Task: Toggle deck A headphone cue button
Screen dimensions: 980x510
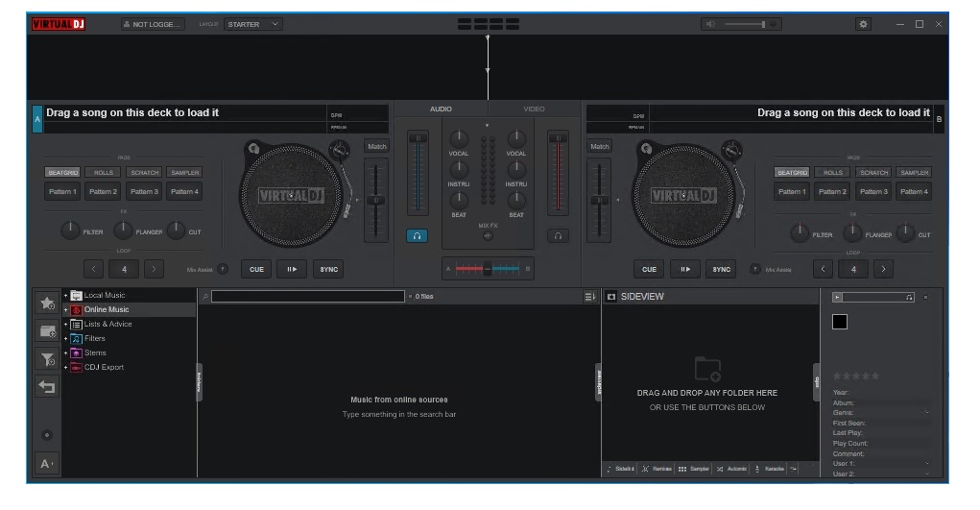Action: [418, 235]
